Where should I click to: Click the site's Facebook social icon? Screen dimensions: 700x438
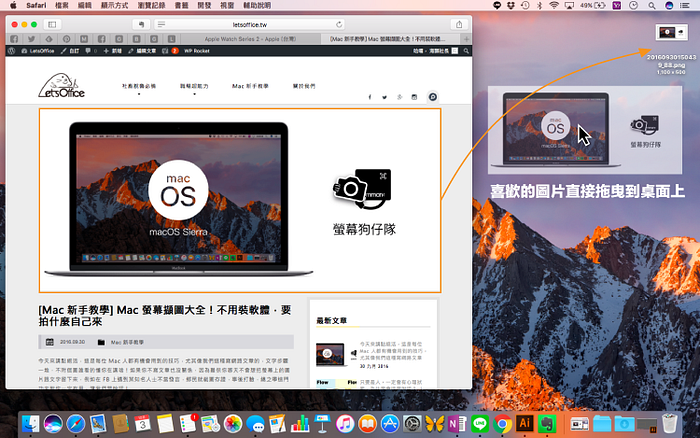pyautogui.click(x=370, y=97)
